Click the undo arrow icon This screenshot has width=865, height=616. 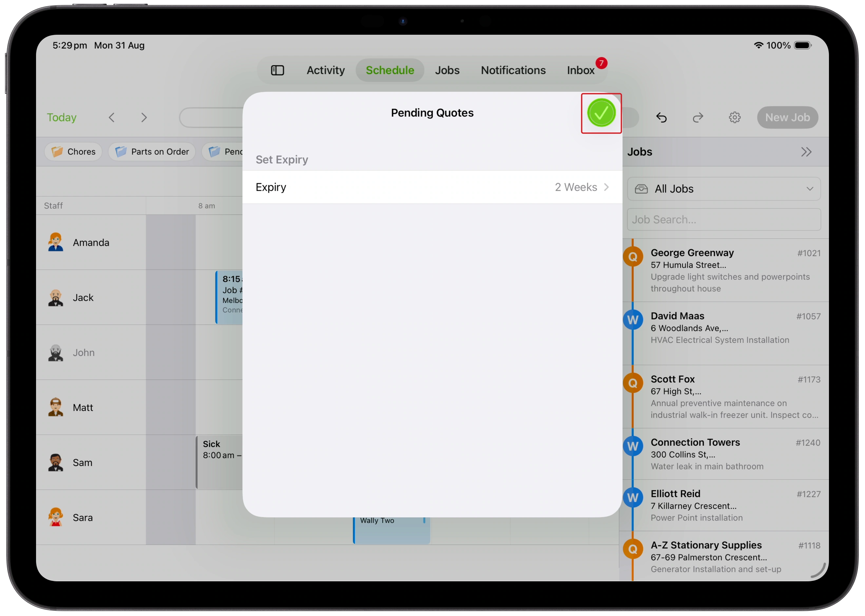coord(661,118)
